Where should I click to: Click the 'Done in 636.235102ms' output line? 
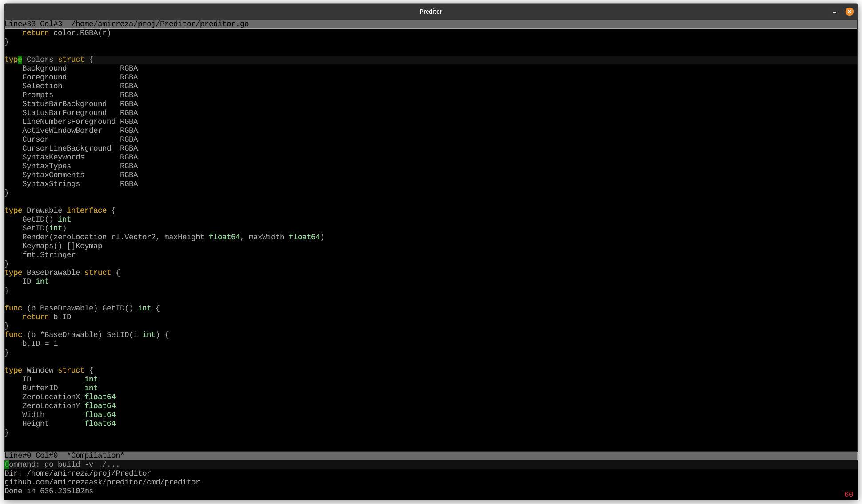[49, 491]
